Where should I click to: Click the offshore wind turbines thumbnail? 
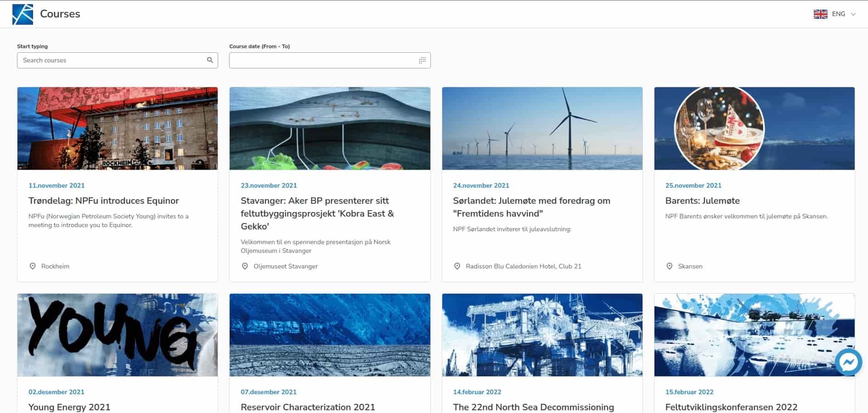542,128
